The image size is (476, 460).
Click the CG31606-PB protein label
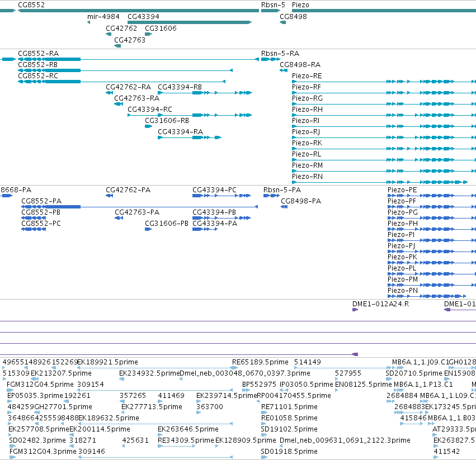click(x=166, y=224)
